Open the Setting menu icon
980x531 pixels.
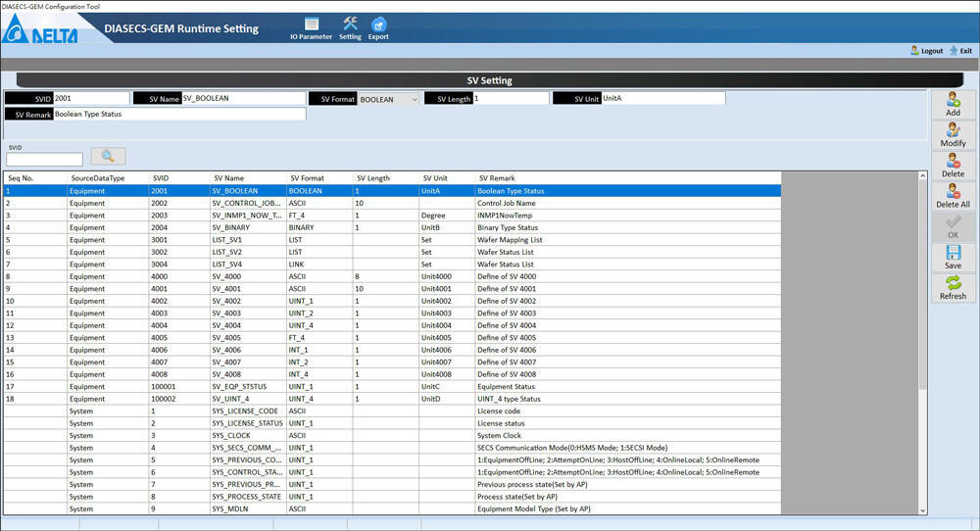pos(350,27)
